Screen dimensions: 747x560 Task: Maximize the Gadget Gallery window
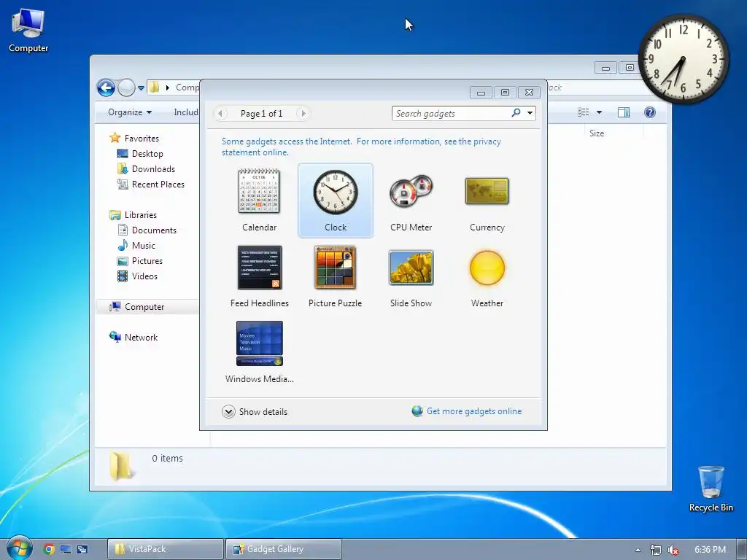(x=505, y=93)
